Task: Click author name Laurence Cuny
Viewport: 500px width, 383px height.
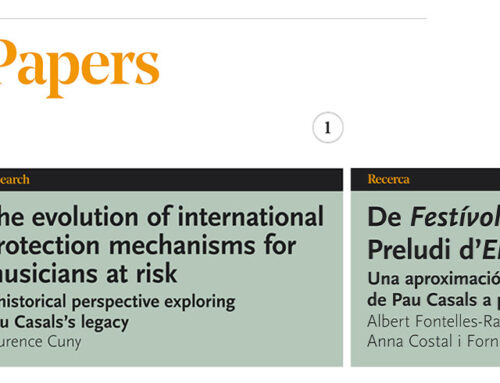Action: point(40,342)
